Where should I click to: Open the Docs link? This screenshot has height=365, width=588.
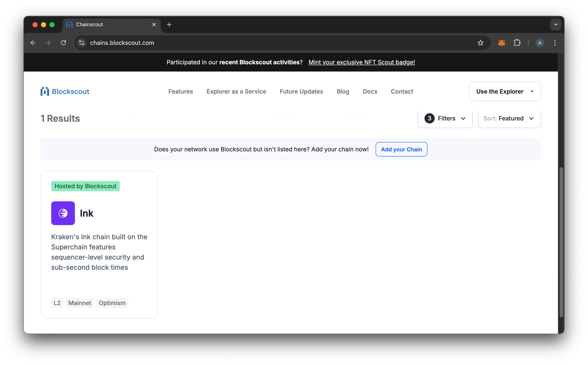coord(370,91)
